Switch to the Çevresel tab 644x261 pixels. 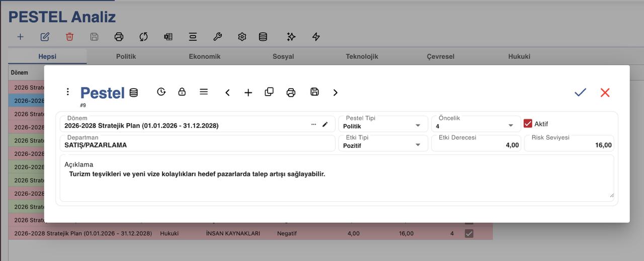440,56
